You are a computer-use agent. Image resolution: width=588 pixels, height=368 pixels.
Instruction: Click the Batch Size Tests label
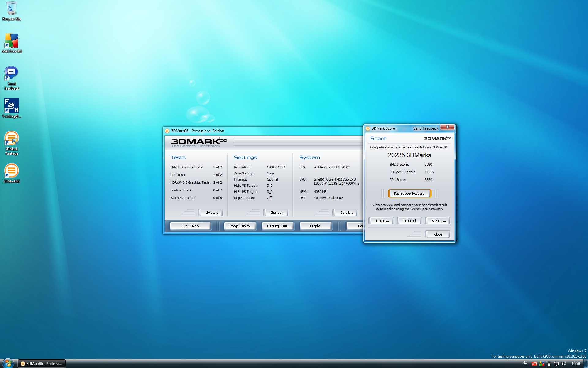click(x=183, y=198)
